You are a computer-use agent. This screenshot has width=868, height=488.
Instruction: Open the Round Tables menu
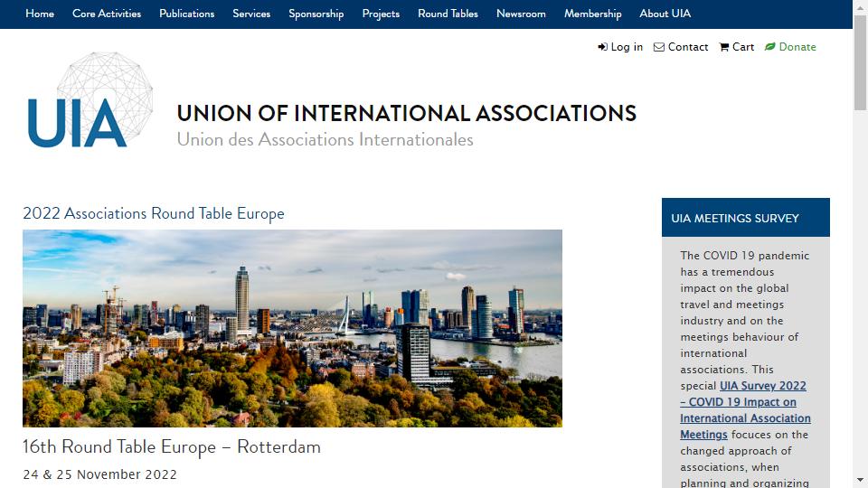(448, 14)
